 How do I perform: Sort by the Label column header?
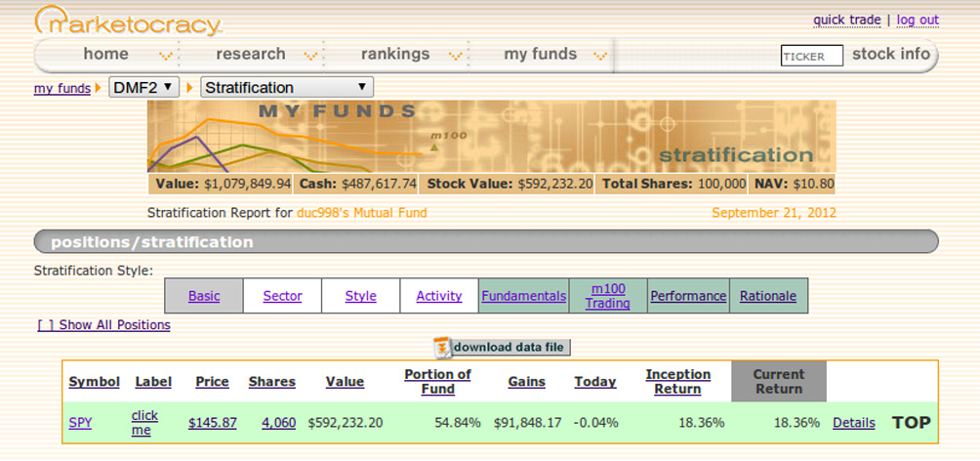coord(153,382)
